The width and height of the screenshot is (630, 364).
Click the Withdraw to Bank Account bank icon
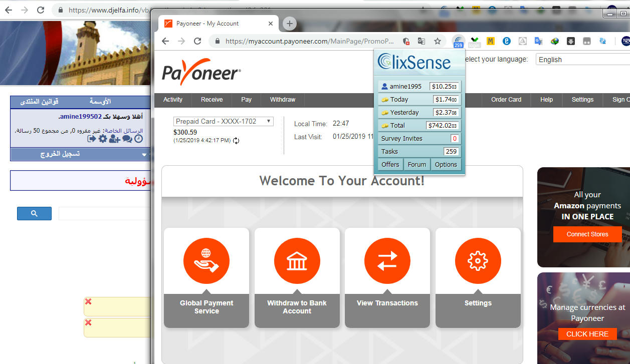point(297,261)
